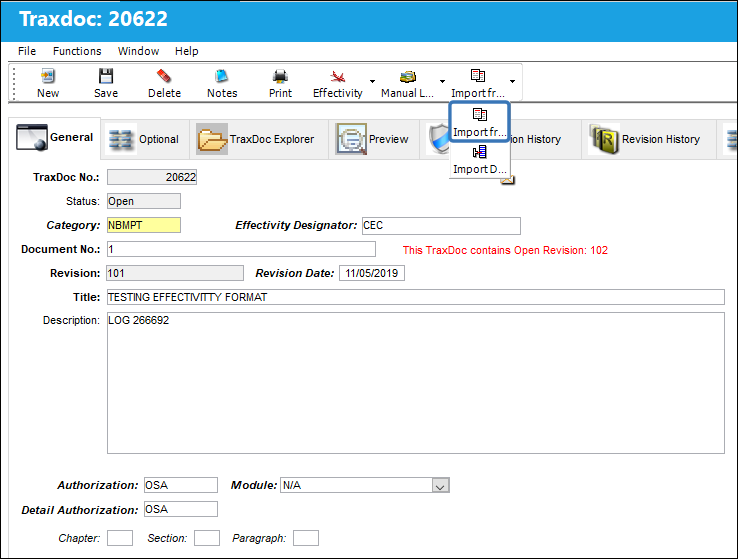Switch to the General tab

point(55,138)
